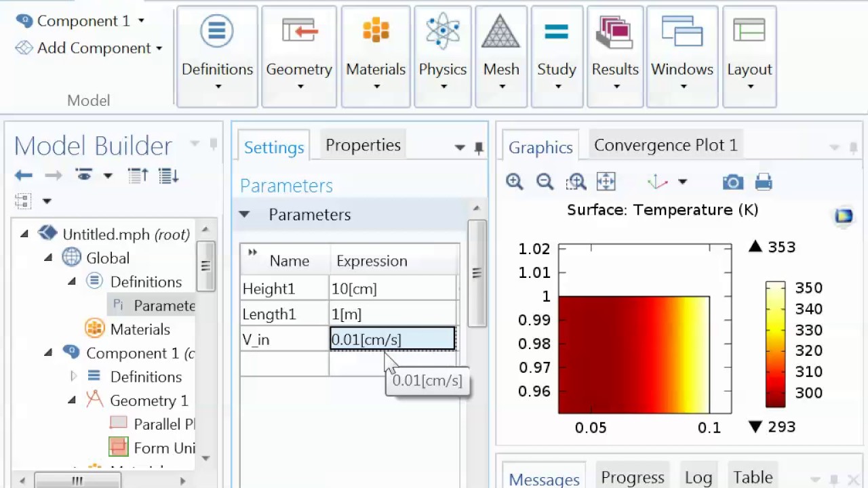The width and height of the screenshot is (868, 488).
Task: Click the Settings panel vertical scrollbar
Action: pyautogui.click(x=477, y=272)
